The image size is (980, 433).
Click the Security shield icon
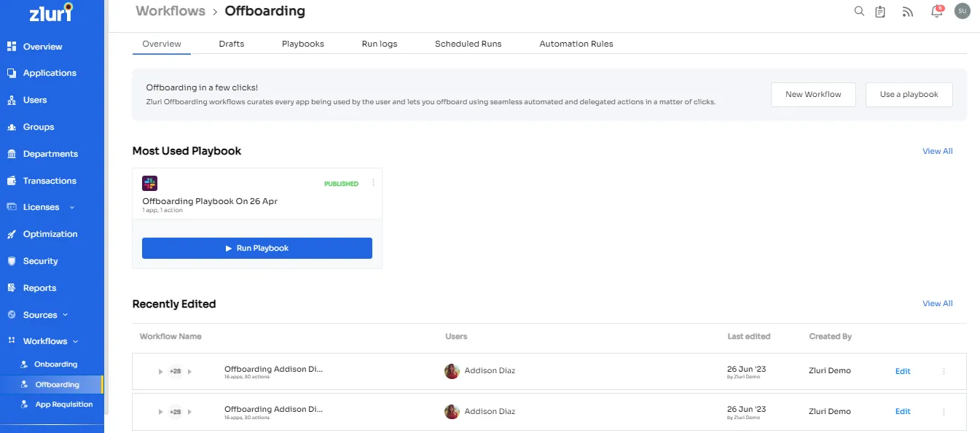point(11,261)
